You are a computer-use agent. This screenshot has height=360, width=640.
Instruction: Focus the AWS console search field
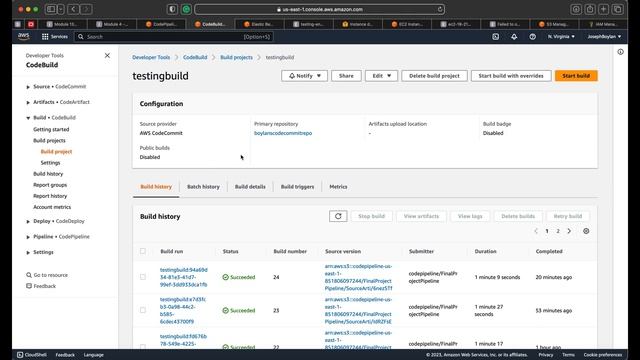click(x=173, y=37)
